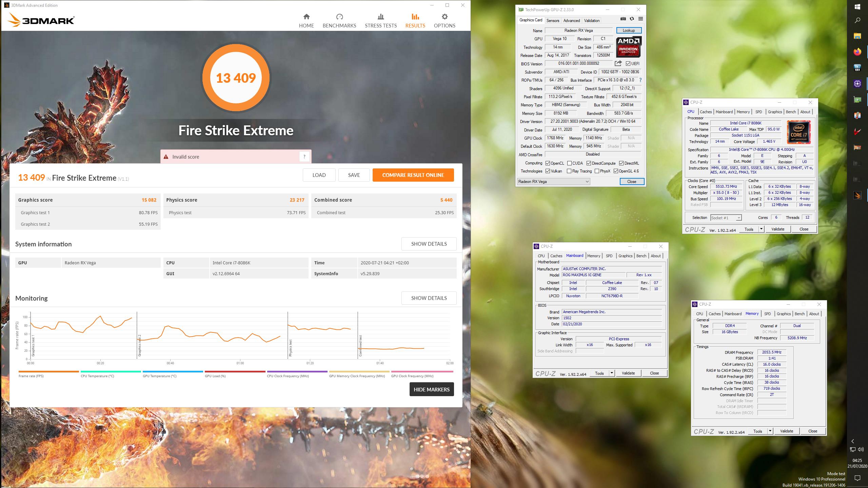The width and height of the screenshot is (868, 488).
Task: Click the volume speaker tray icon
Action: click(x=861, y=449)
